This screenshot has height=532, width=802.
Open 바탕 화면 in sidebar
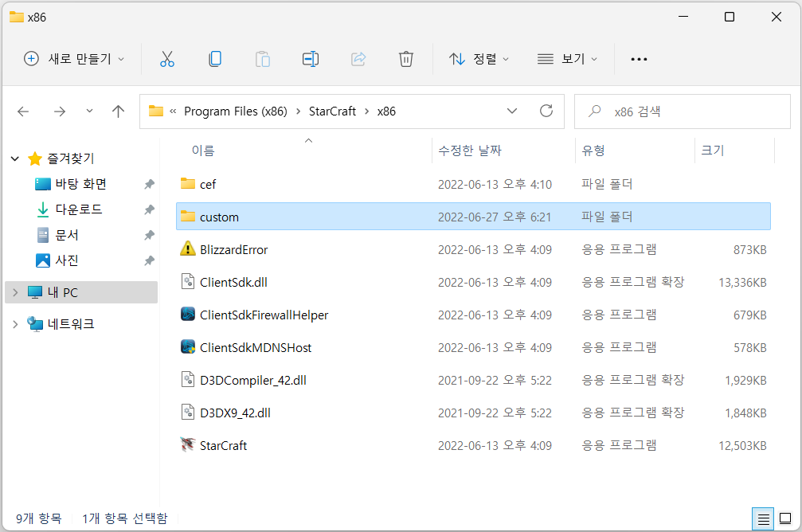80,184
